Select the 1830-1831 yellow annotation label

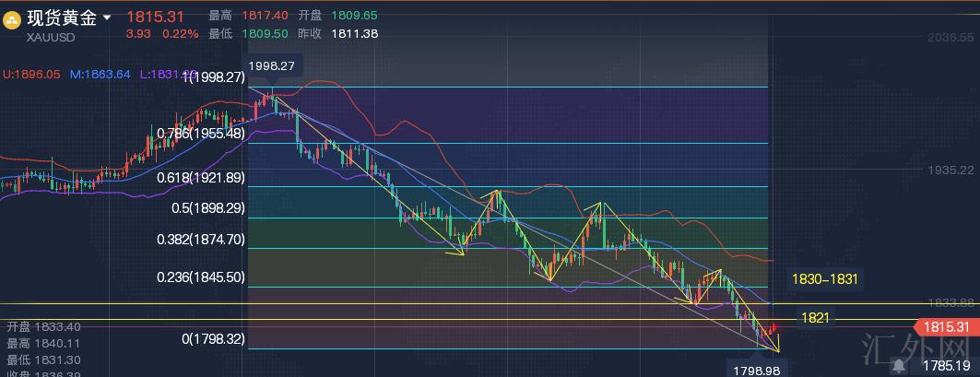tap(823, 277)
